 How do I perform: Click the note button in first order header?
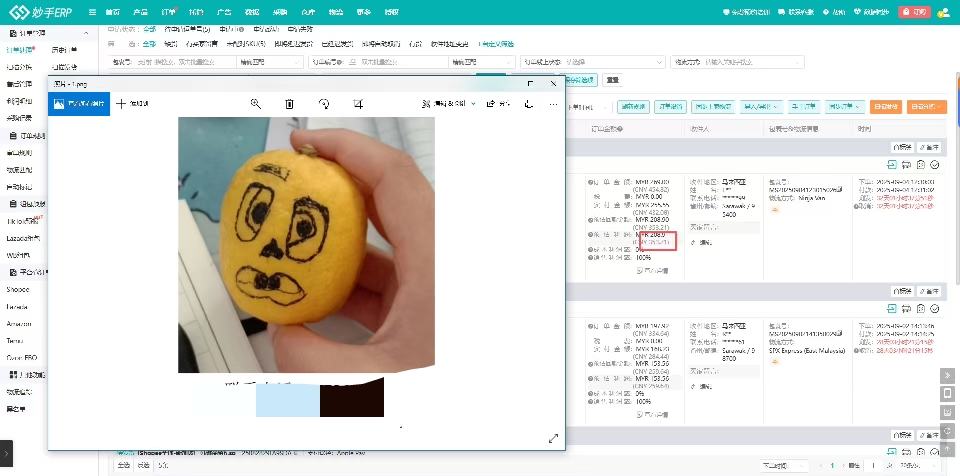tap(929, 147)
